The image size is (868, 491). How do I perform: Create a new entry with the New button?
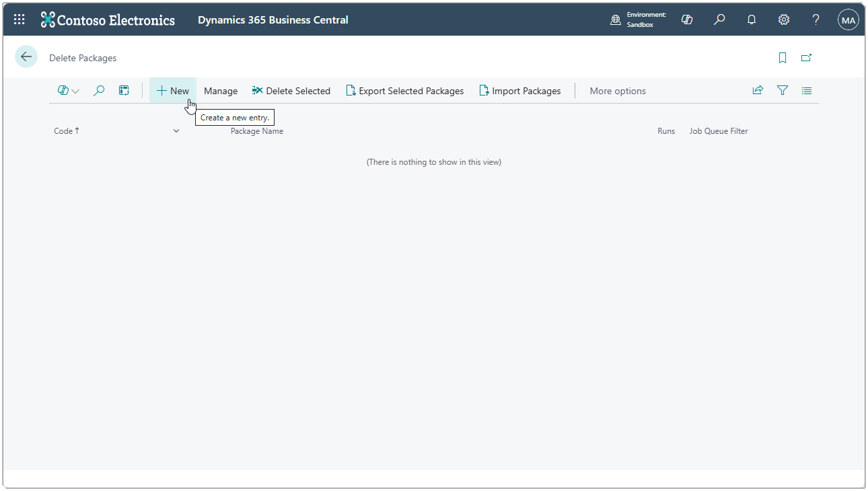tap(173, 90)
